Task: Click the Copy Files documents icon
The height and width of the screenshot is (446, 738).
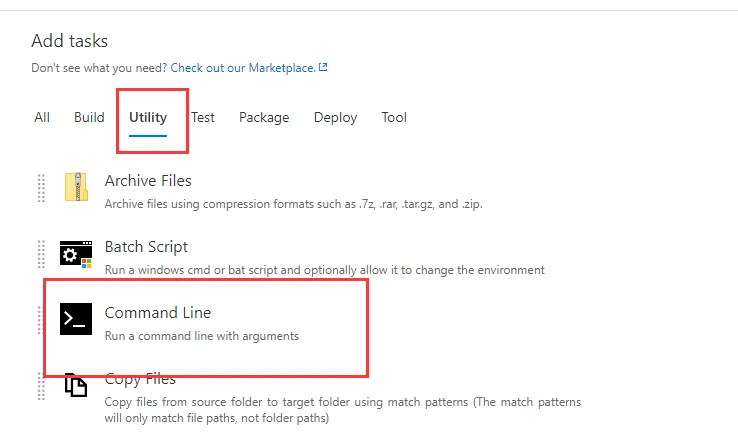Action: point(76,385)
